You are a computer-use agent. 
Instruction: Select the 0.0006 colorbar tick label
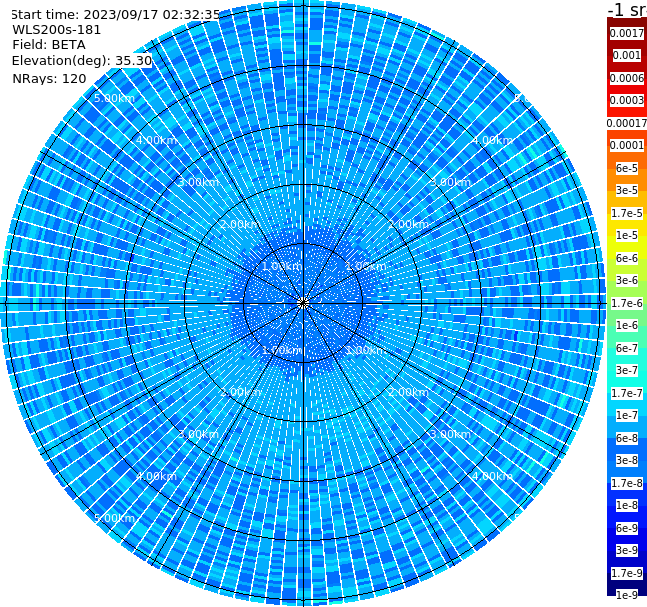click(627, 78)
